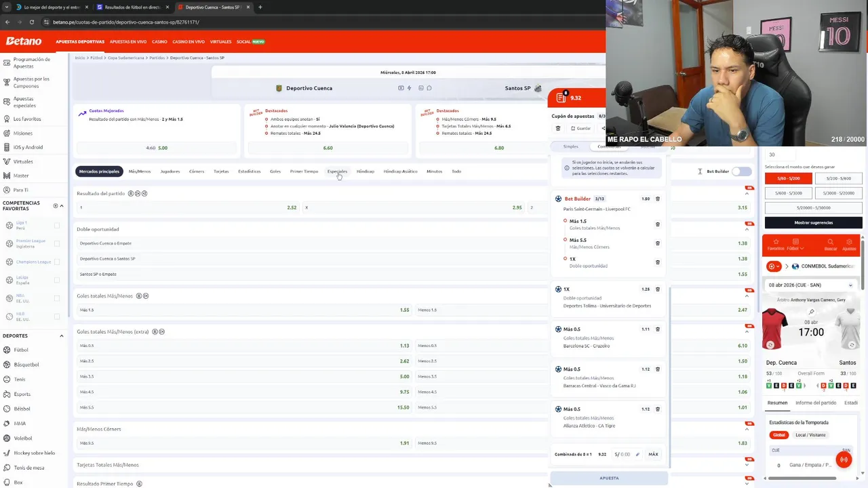
Task: Delete all bets with the Cupón trash icon
Action: pyautogui.click(x=558, y=128)
